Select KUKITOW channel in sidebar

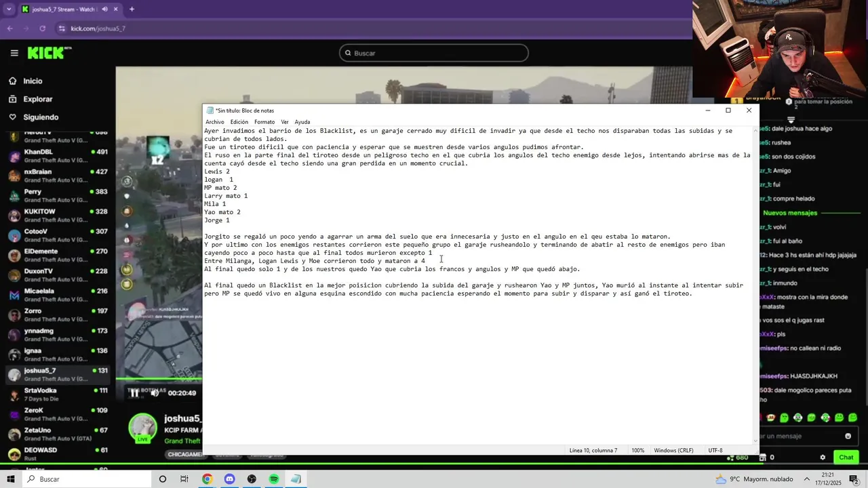point(57,216)
